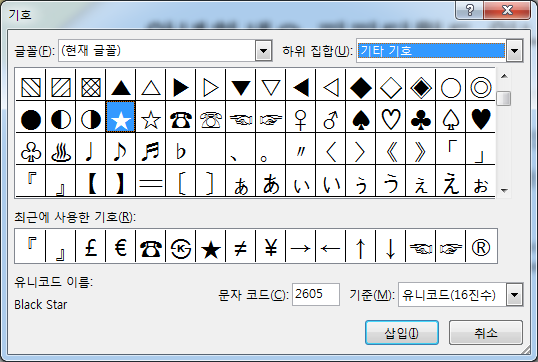Choose the black club suit symbol
Screen dimensions: 538x362
pos(421,119)
